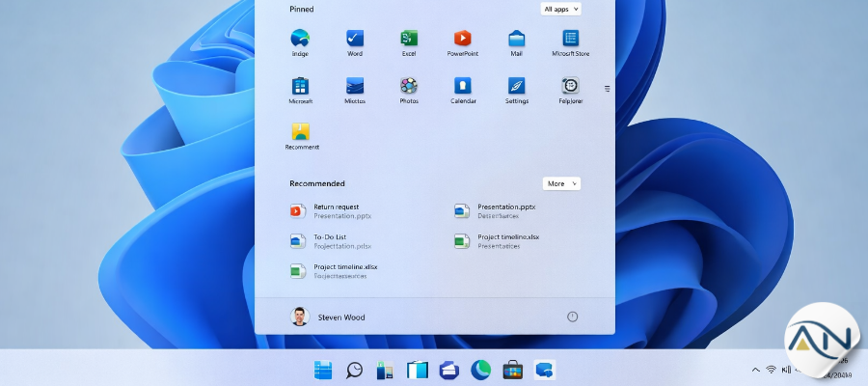Open the yellow pinned app in third row
Viewport: 868px width, 386px height.
pos(302,136)
